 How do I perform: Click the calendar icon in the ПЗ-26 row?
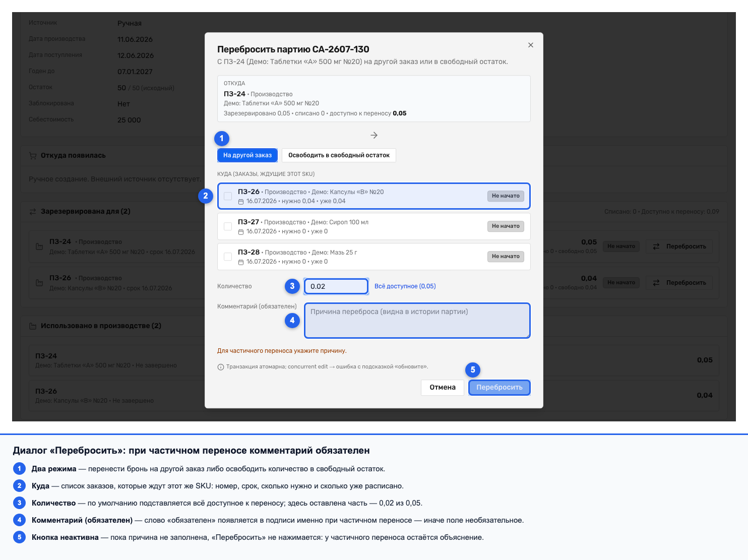pos(241,202)
